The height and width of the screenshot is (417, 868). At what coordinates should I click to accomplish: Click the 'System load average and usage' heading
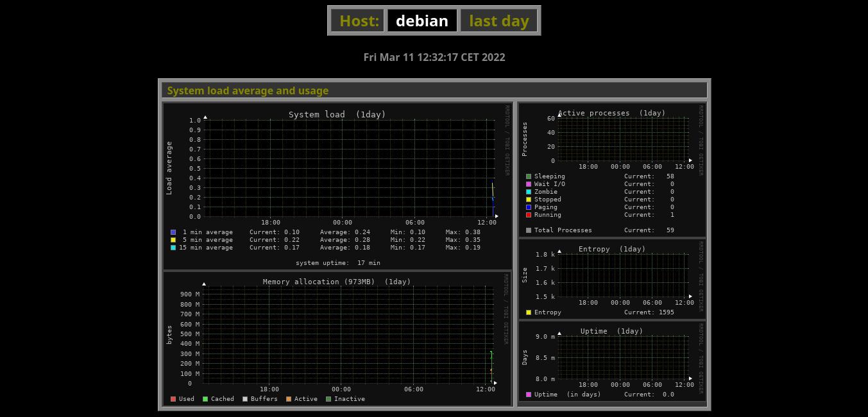pyautogui.click(x=248, y=90)
